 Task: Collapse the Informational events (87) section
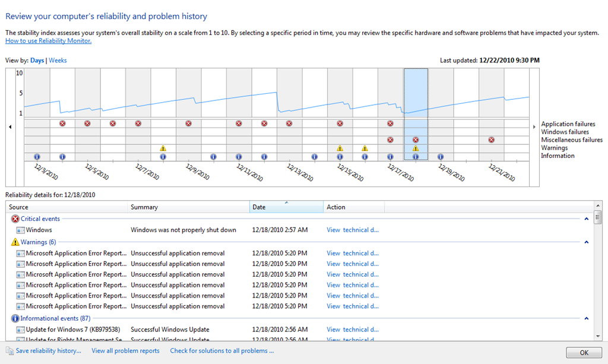point(587,318)
